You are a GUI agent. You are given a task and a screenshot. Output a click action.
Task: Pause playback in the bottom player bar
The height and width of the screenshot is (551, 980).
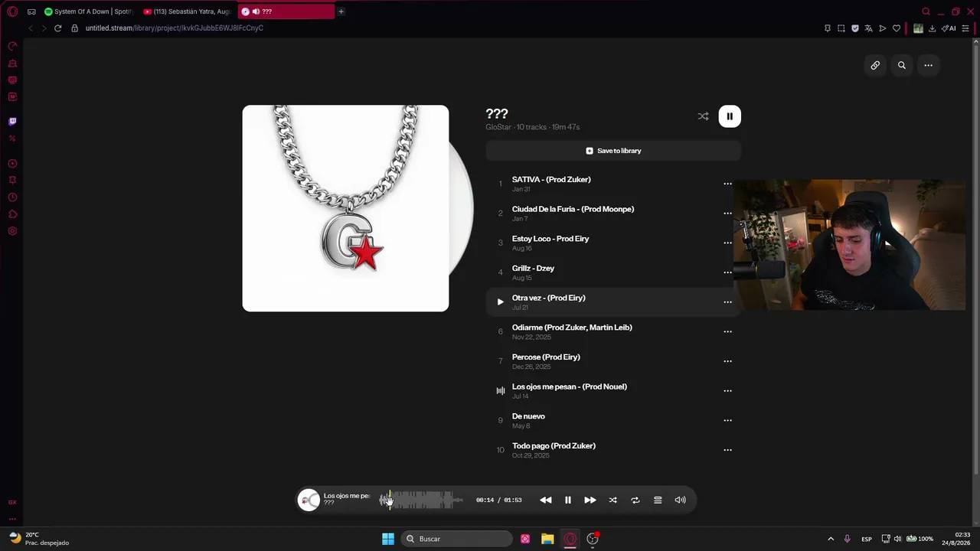568,500
